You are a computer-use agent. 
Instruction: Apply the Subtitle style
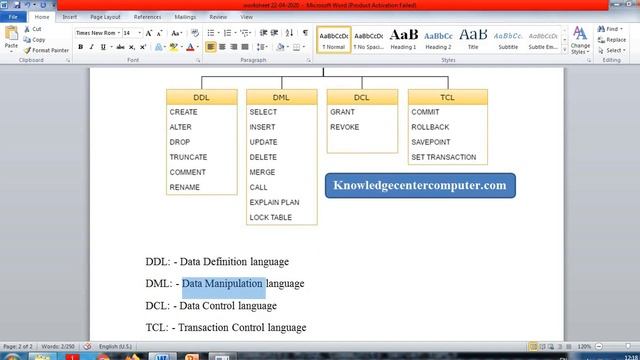pyautogui.click(x=508, y=40)
